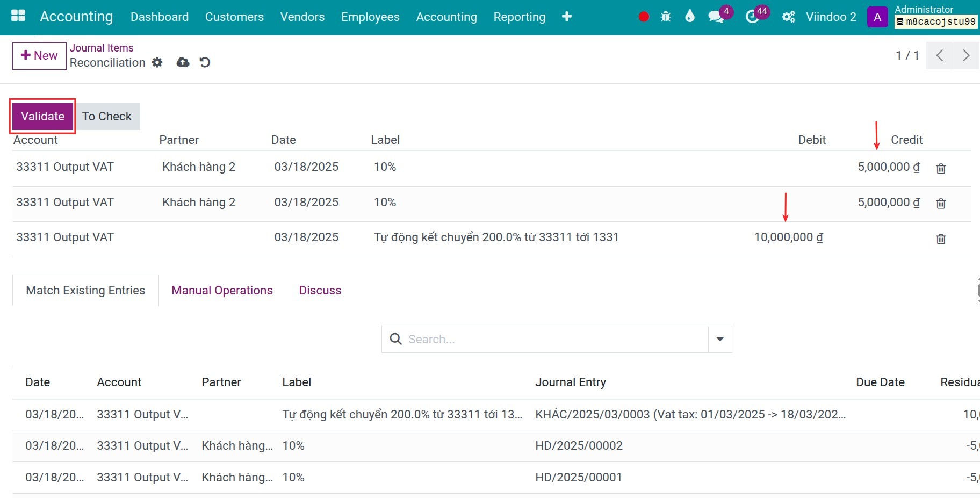
Task: Select entry HD/2025/00001 row
Action: [x=495, y=477]
